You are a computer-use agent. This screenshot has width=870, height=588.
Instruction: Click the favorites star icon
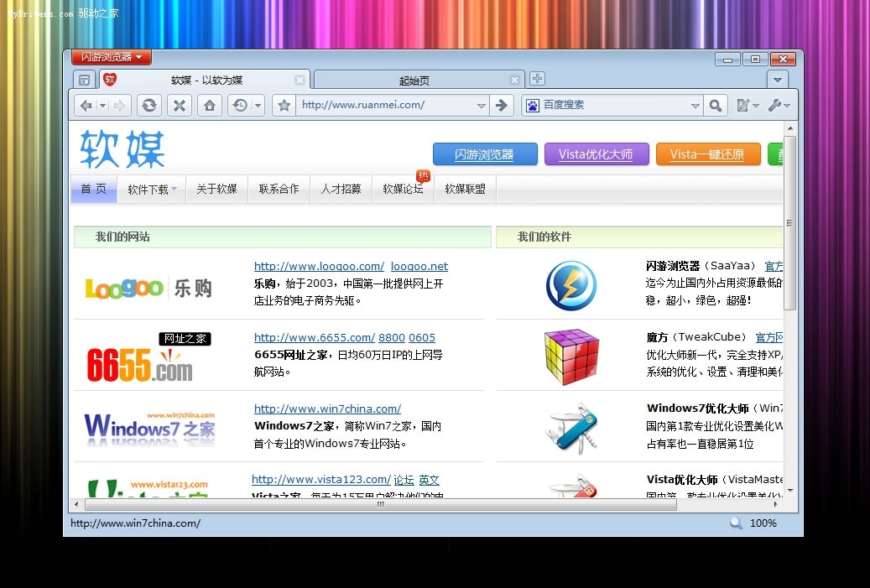pos(285,105)
